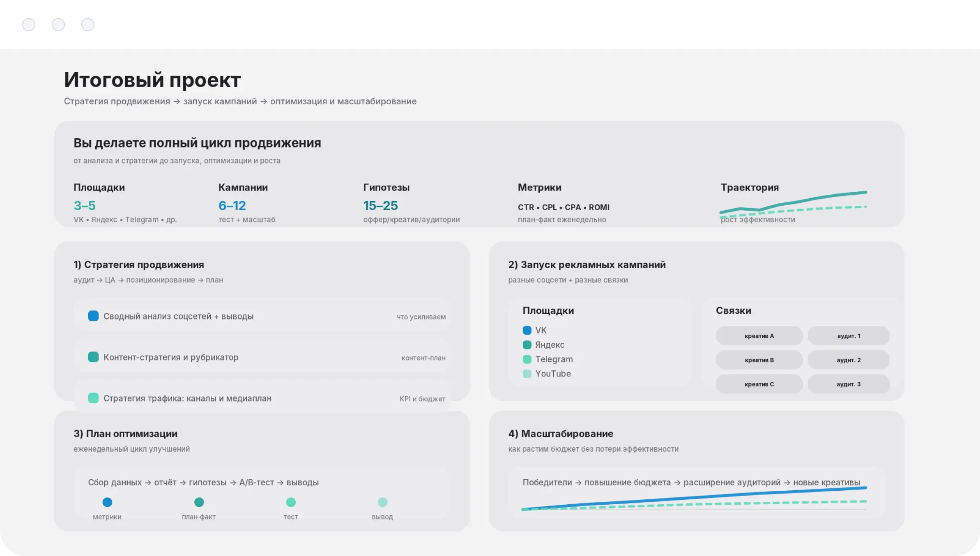980x556 pixels.
Task: Click the green тест step dot
Action: [291, 502]
